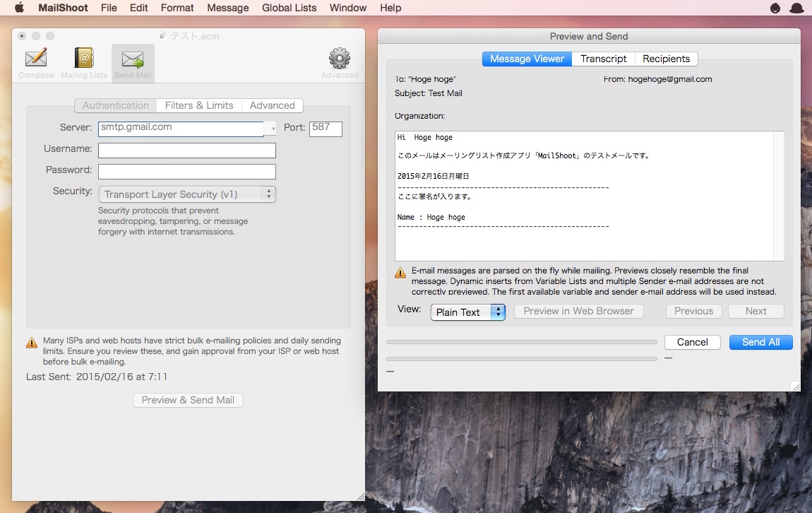Click the Cancel button
This screenshot has height=513, width=812.
coord(693,342)
